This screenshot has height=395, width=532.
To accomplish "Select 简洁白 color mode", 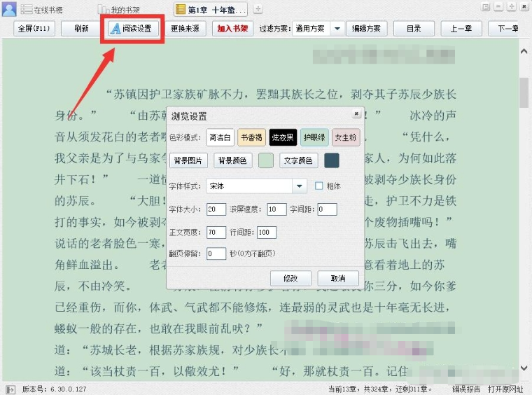I will pos(220,137).
